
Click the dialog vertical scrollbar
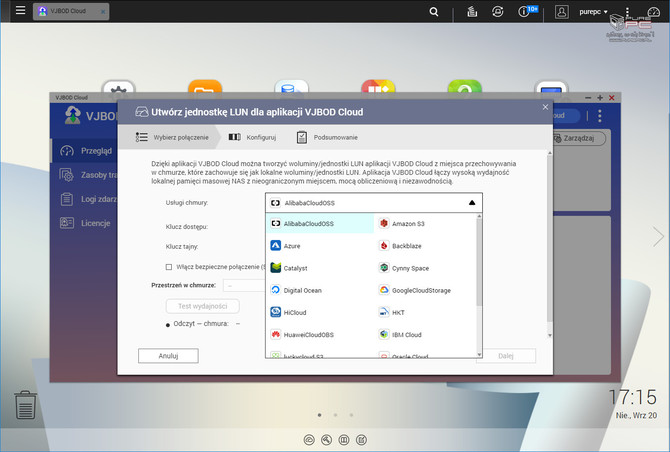pos(550,239)
